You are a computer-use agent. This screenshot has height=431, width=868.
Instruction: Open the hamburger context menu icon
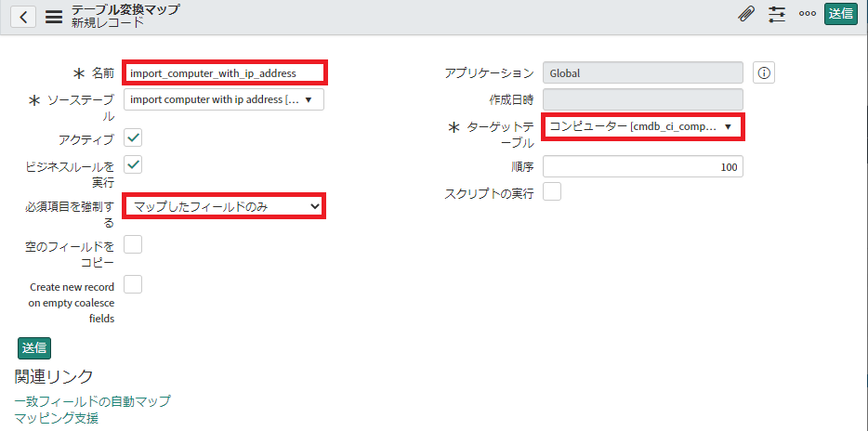[54, 17]
